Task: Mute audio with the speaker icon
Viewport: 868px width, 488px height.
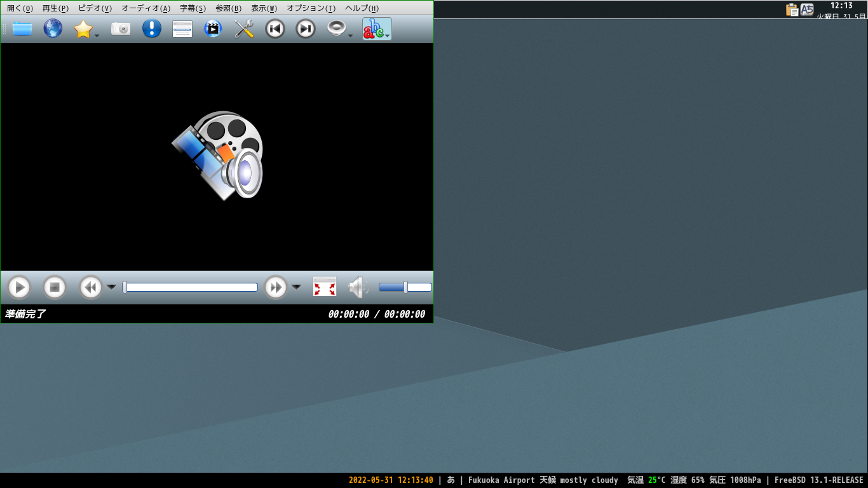Action: pyautogui.click(x=358, y=287)
